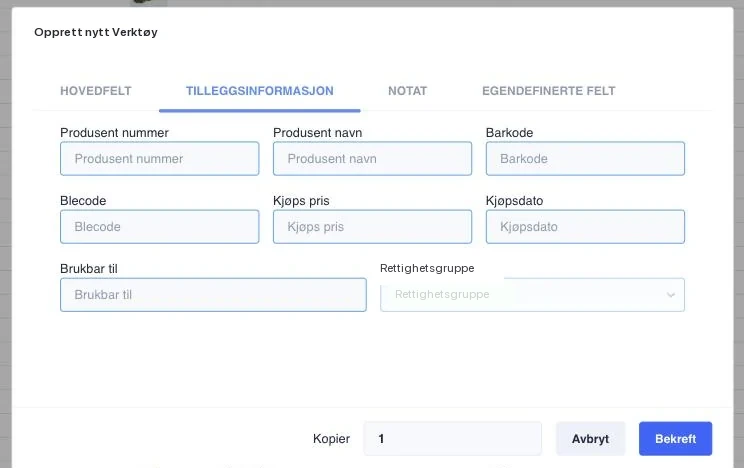Focus the Produsent navn input field
Screen dimensions: 744x468
tap(372, 159)
